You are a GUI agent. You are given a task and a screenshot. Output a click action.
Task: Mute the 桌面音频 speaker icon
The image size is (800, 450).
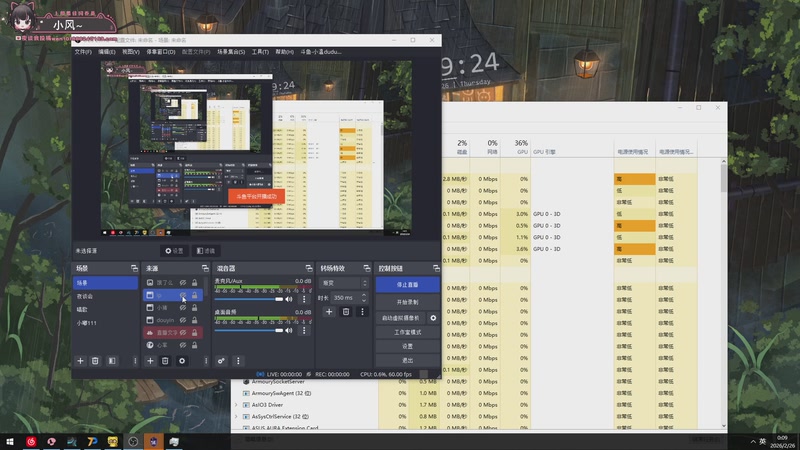pyautogui.click(x=289, y=330)
